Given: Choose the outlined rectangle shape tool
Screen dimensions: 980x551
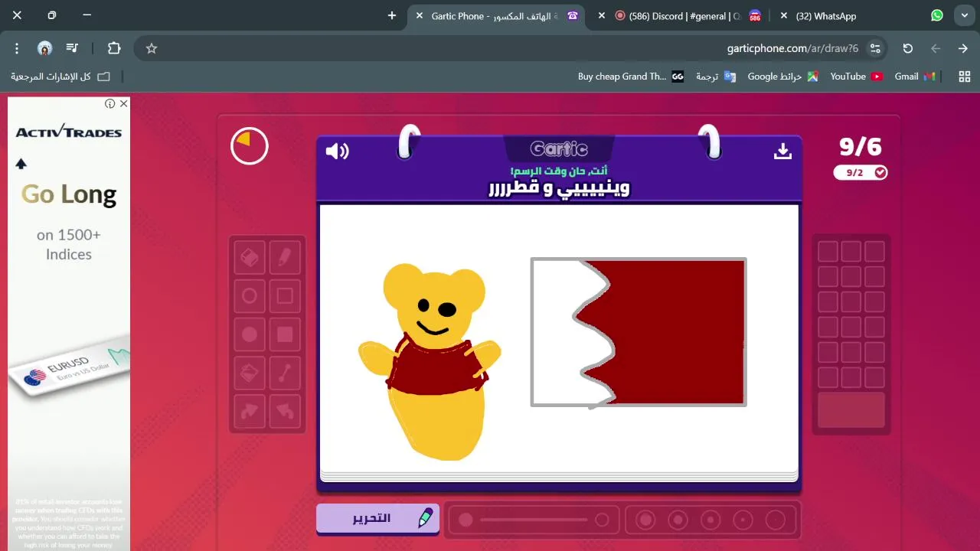Looking at the screenshot, I should point(285,295).
